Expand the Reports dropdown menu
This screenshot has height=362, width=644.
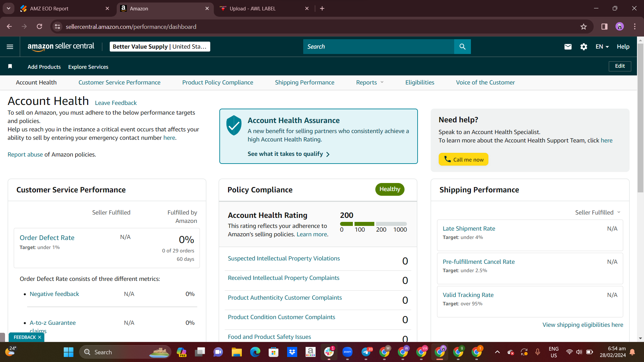[370, 82]
